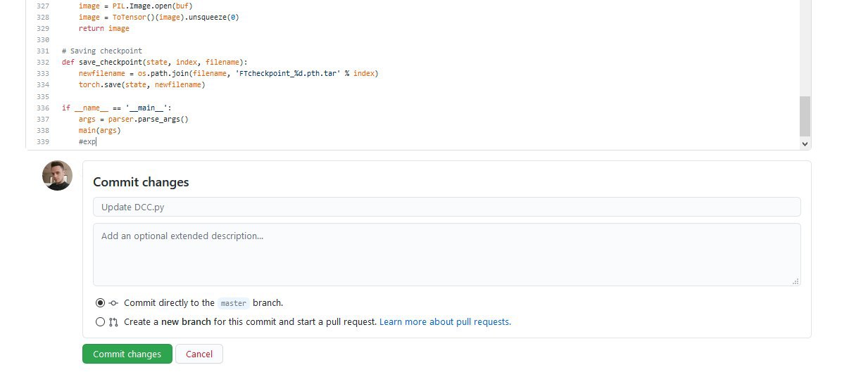Click the 'return image' line

pyautogui.click(x=104, y=28)
